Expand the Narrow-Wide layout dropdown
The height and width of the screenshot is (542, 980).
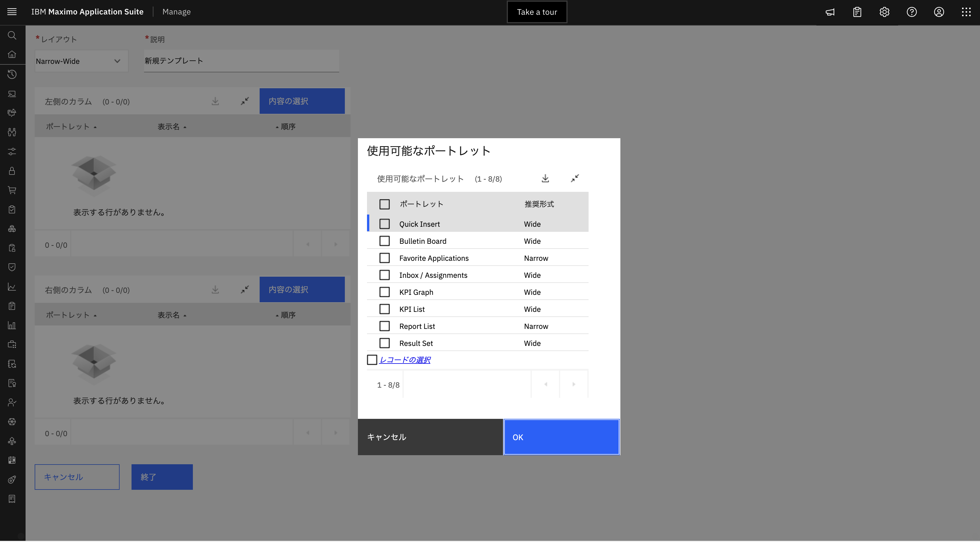click(82, 61)
